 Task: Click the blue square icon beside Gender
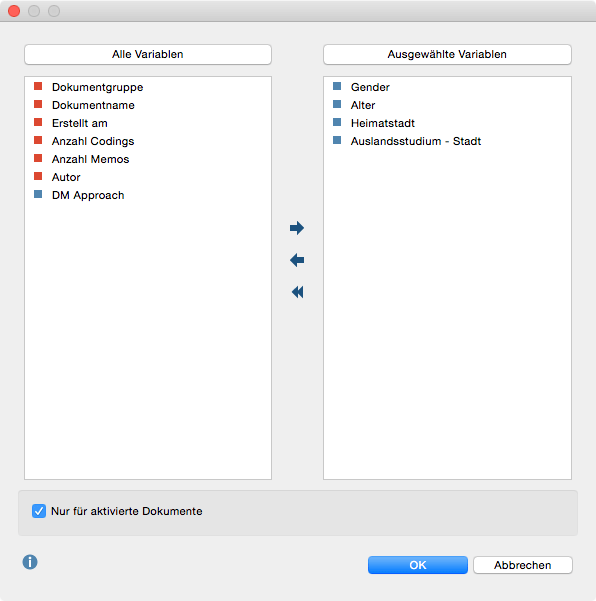click(337, 86)
